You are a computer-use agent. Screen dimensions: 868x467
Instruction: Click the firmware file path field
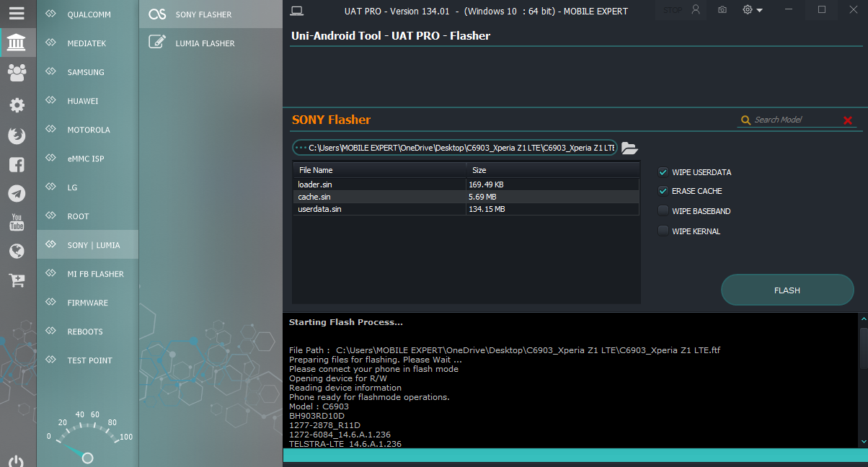coord(455,148)
